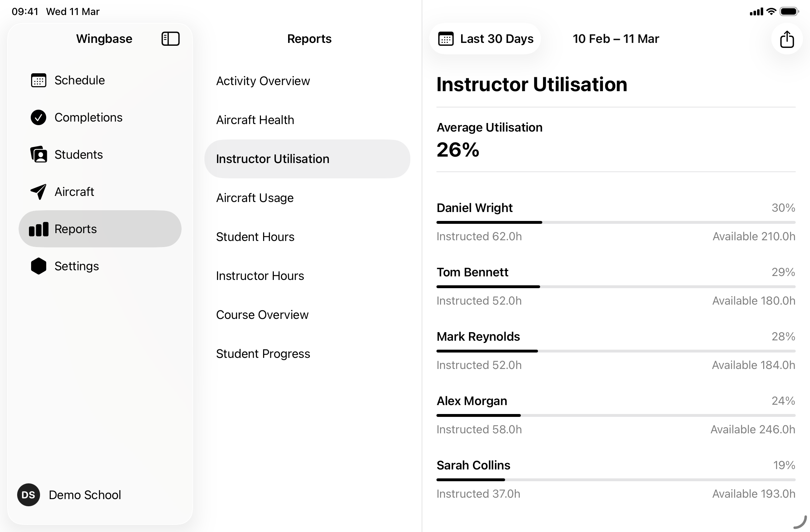Viewport: 810px width, 532px height.
Task: Click the Wed 11 Mar date in status bar
Action: (73, 12)
